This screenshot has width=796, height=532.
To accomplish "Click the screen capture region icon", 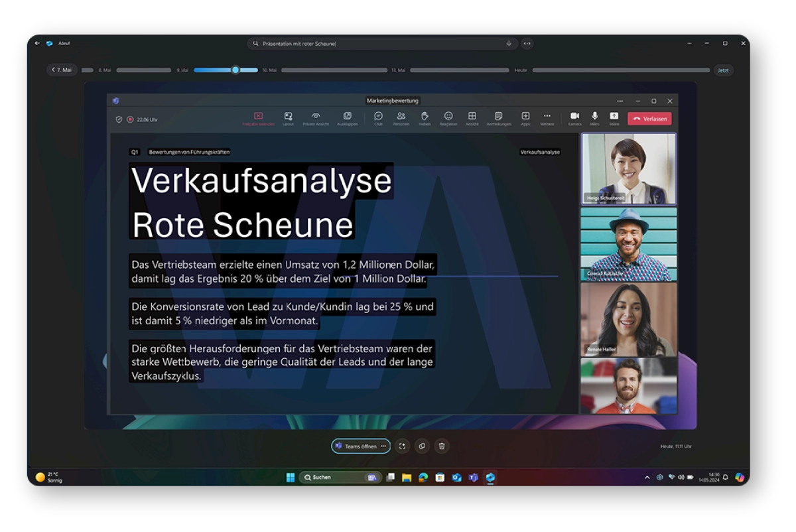I will coord(402,446).
